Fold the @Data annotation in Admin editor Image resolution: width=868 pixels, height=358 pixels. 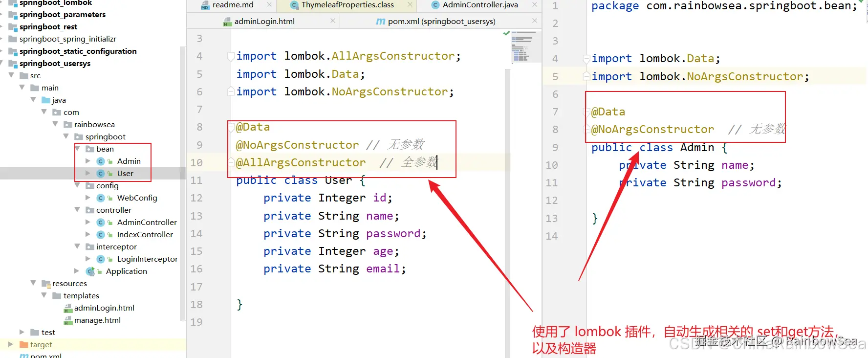tap(587, 112)
